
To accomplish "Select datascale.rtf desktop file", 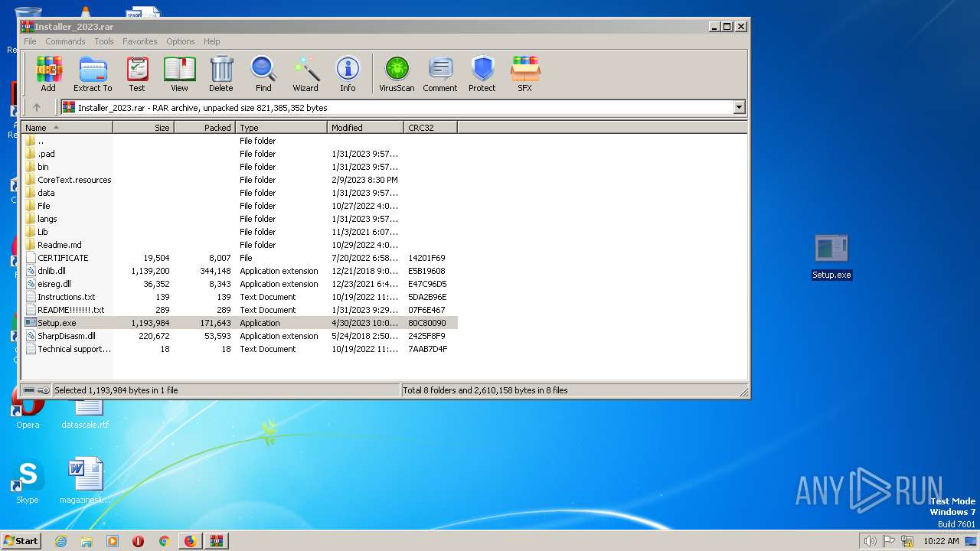I will point(85,413).
